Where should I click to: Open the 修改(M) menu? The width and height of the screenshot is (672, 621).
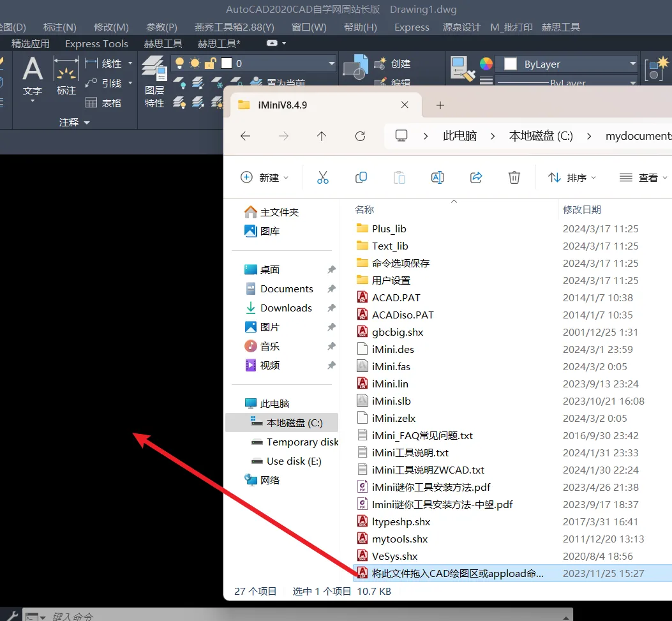click(x=111, y=27)
